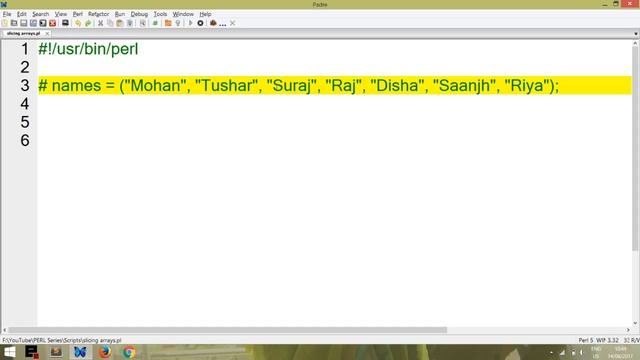Viewport: 640px width, 360px height.
Task: Stop execution with the black circle icon
Action: tap(200, 23)
